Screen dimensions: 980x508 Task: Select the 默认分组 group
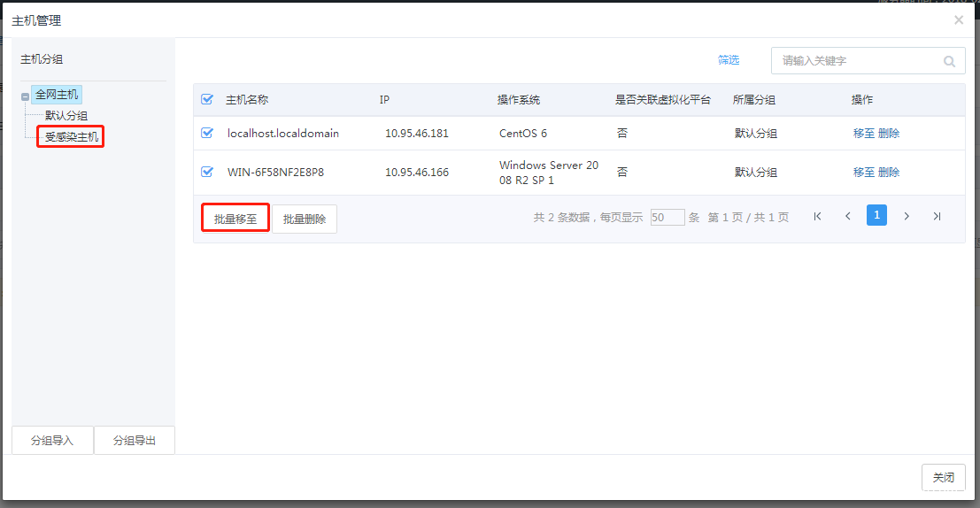(x=66, y=116)
